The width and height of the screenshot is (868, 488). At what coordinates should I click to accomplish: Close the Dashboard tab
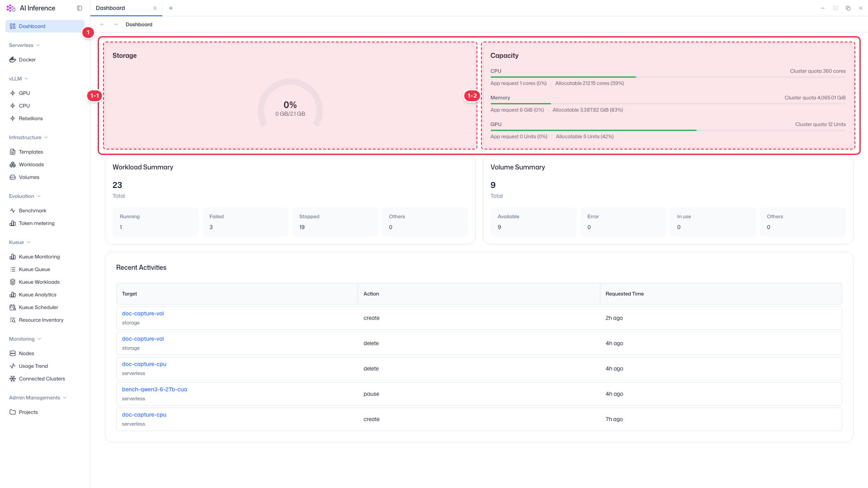click(x=155, y=8)
